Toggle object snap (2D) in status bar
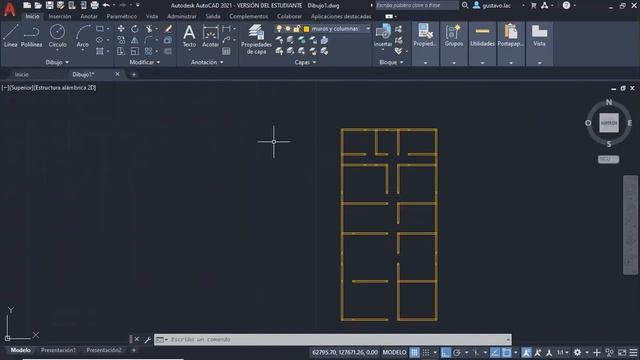This screenshot has width=640, height=360. click(x=507, y=352)
